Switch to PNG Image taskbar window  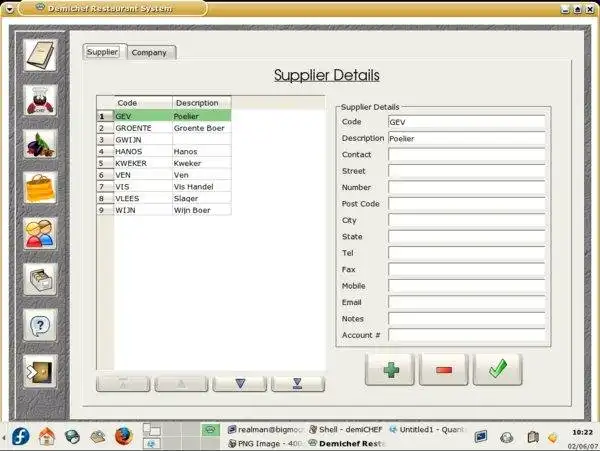tap(266, 443)
